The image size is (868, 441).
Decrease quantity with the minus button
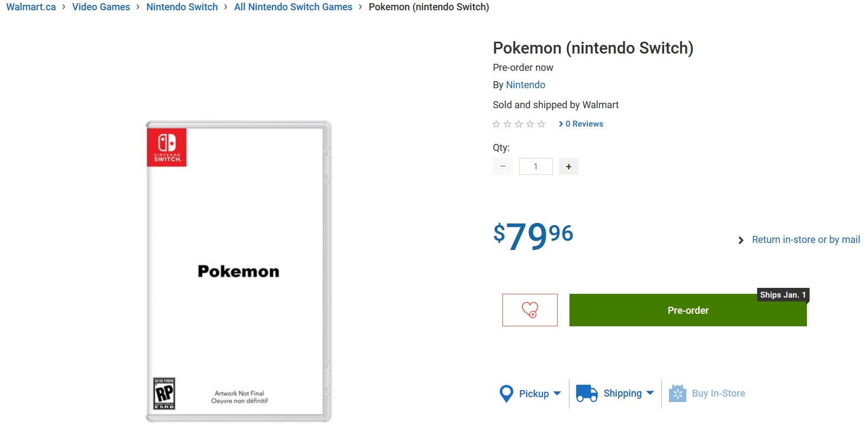pos(502,166)
